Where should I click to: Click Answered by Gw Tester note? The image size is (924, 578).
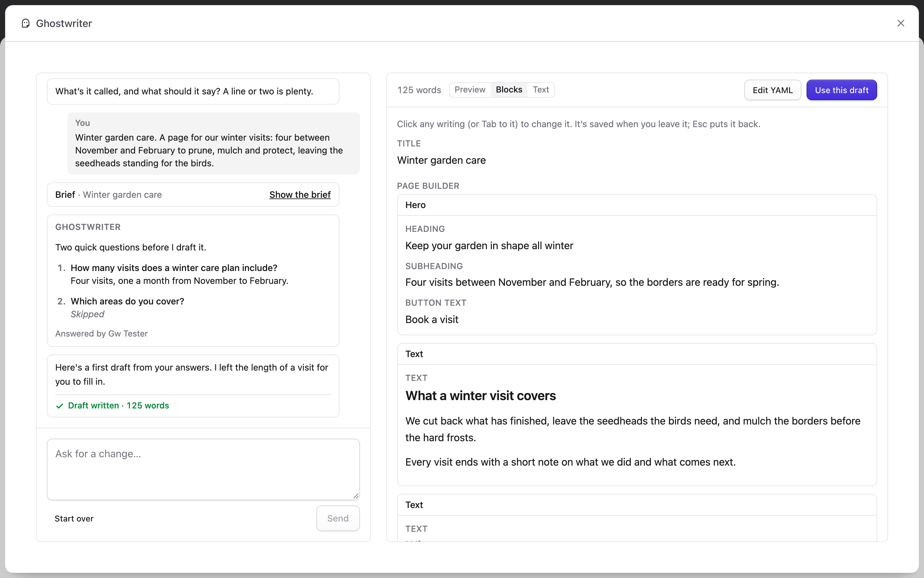pos(101,333)
